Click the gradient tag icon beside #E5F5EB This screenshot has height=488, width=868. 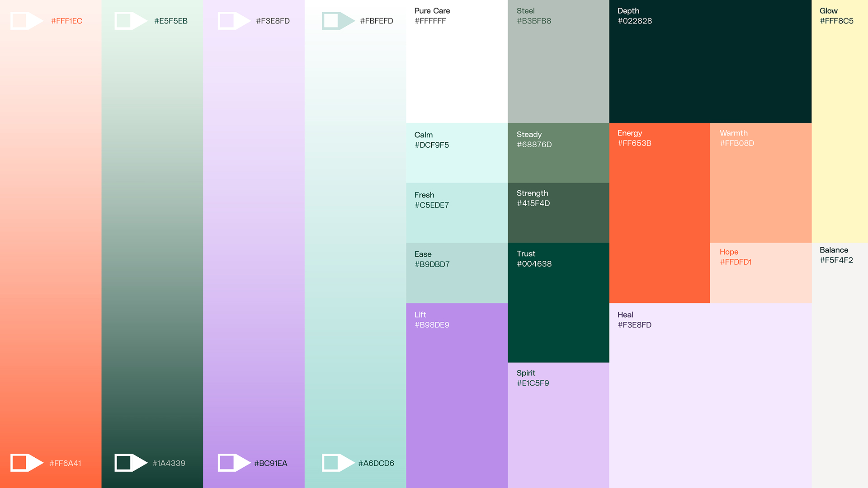[x=131, y=21]
